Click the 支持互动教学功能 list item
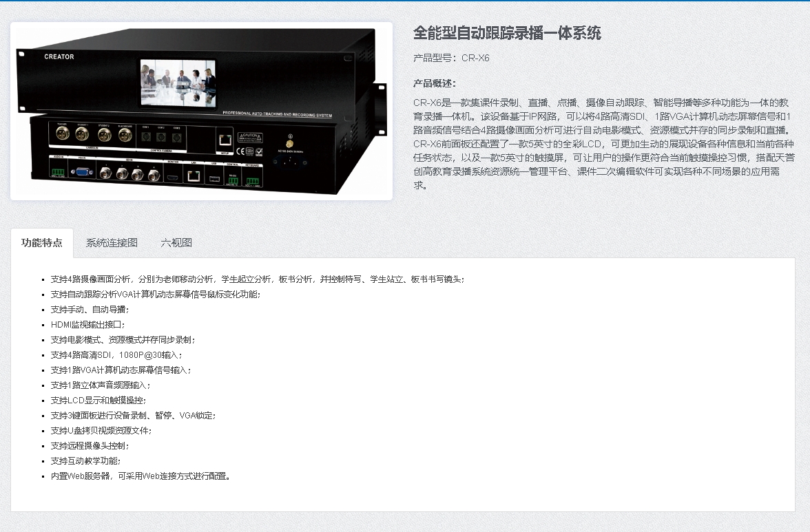The width and height of the screenshot is (810, 532). tap(85, 461)
